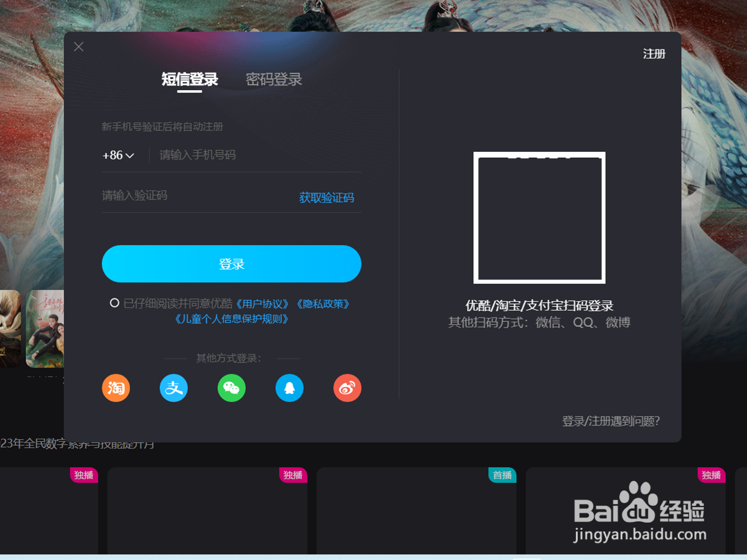Close the login dialog with X

pyautogui.click(x=78, y=47)
